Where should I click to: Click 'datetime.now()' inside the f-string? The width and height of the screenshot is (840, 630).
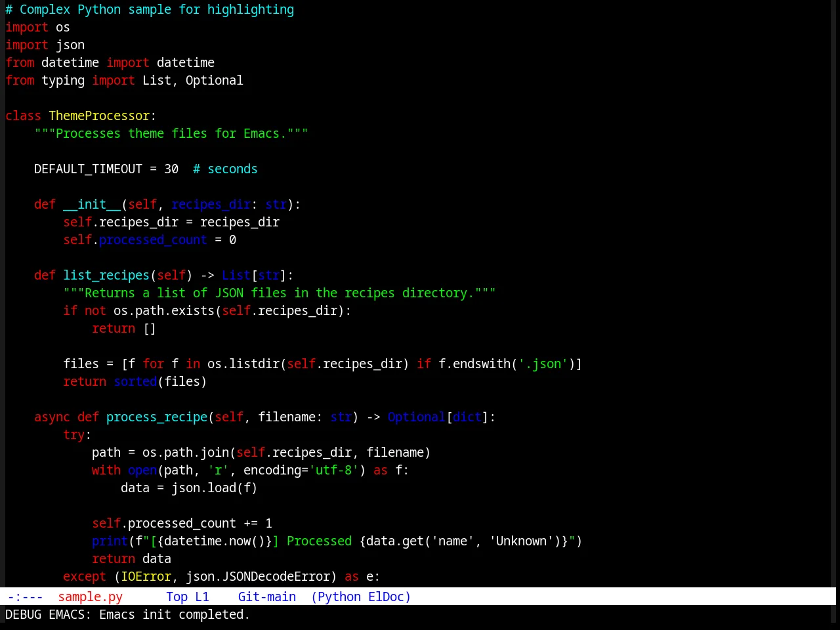point(215,541)
